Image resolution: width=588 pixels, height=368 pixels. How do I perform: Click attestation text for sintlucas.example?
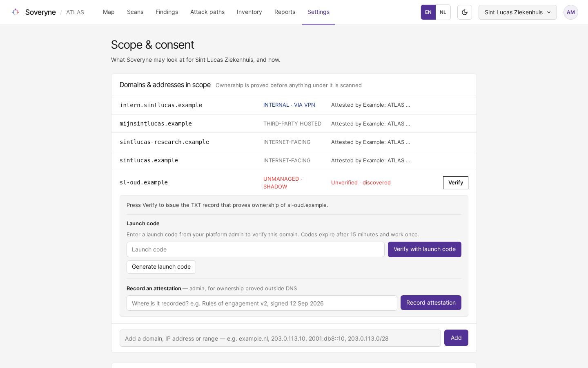coord(371,160)
